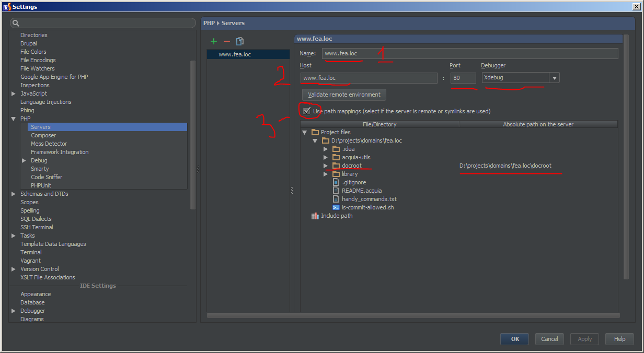Expand the Version Control settings node
644x353 pixels.
tap(14, 269)
